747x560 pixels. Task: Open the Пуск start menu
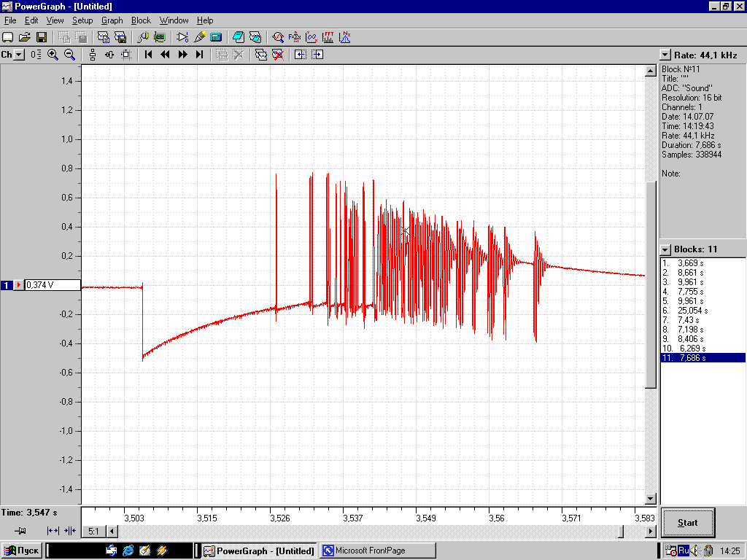pos(22,551)
